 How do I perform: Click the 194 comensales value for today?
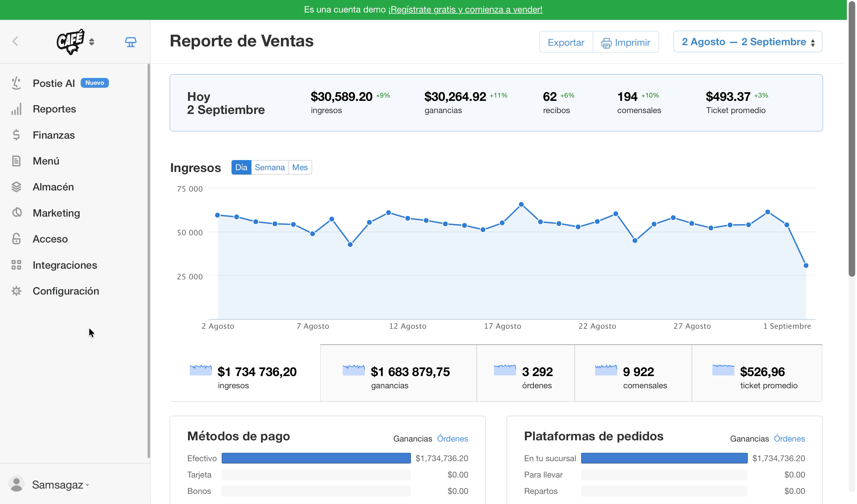tap(628, 97)
